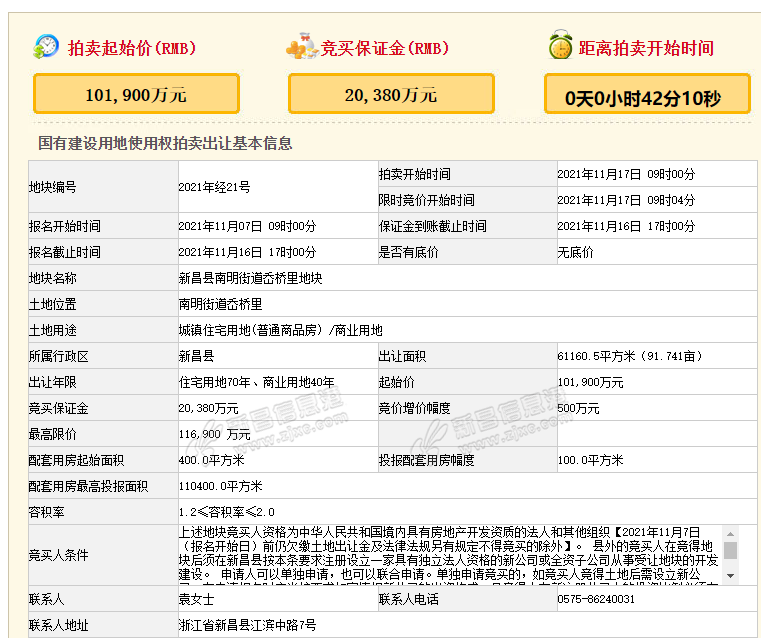761x638 pixels.
Task: Click contact phone number 0575-86240031
Action: [x=596, y=600]
